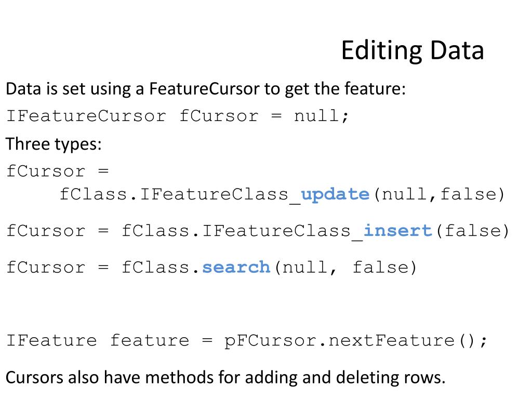Viewport: 532px width, 399px height.
Task: Click the blue word update
Action: pyautogui.click(x=335, y=194)
